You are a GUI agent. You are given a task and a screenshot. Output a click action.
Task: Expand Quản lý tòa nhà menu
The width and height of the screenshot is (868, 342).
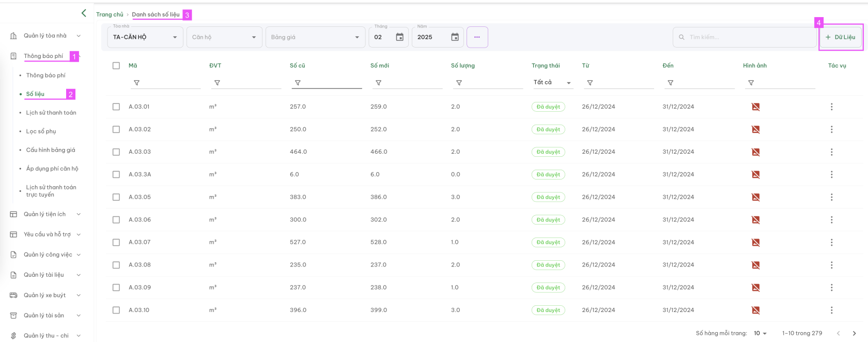pos(45,36)
